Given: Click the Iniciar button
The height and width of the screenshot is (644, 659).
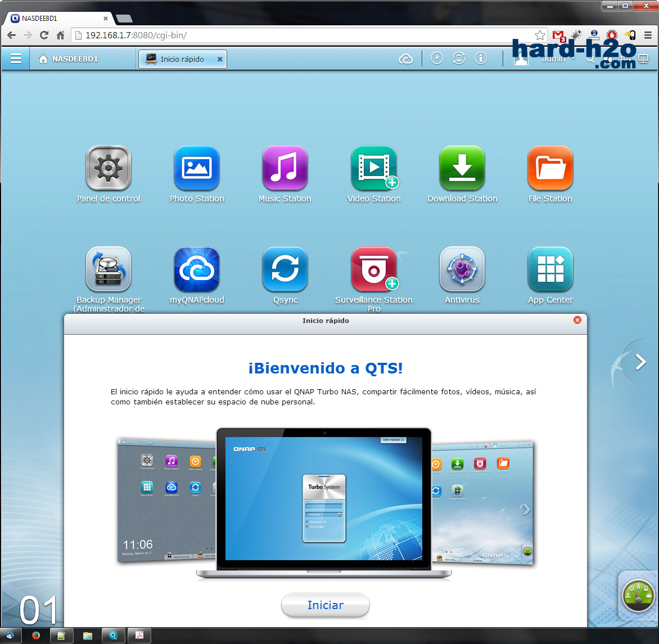Looking at the screenshot, I should pyautogui.click(x=326, y=605).
